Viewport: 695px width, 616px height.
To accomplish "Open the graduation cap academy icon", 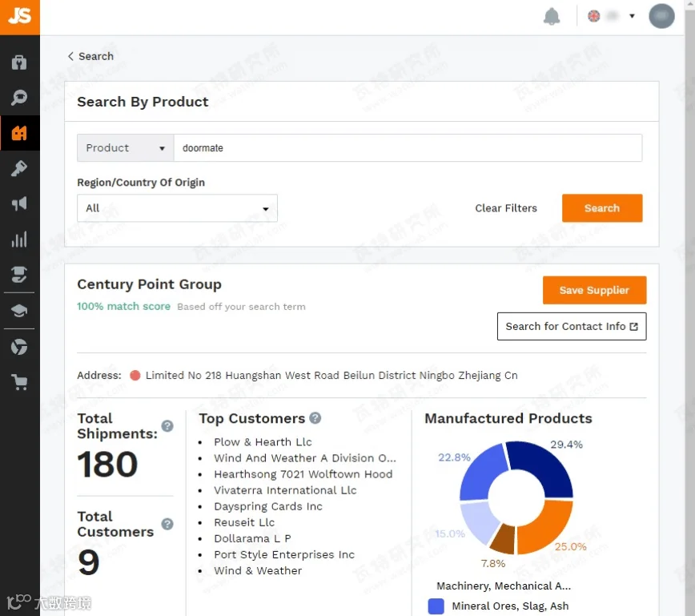I will pyautogui.click(x=19, y=311).
